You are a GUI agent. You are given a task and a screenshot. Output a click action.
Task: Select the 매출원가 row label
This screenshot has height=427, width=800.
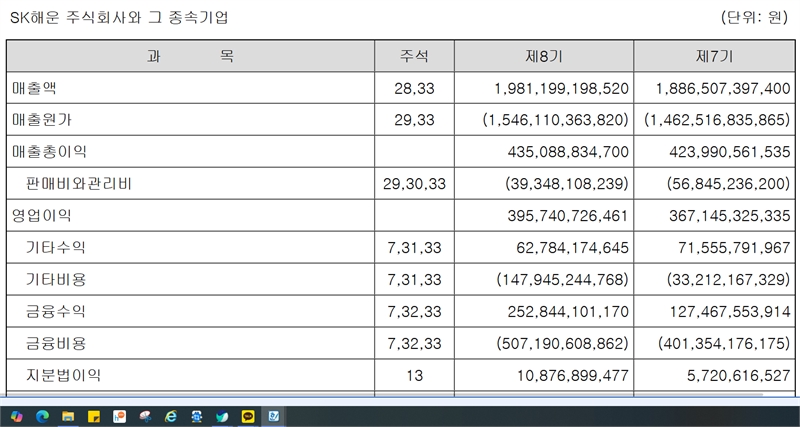pos(42,120)
